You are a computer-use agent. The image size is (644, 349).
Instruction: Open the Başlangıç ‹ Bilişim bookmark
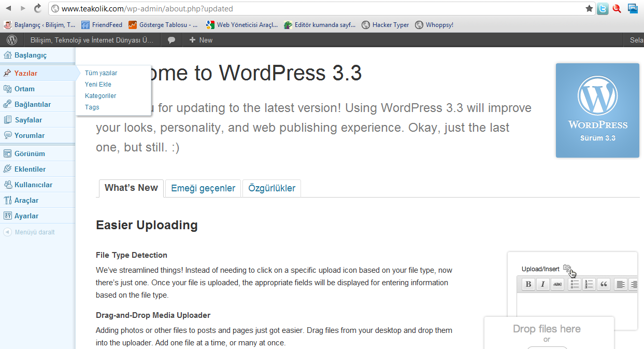39,24
